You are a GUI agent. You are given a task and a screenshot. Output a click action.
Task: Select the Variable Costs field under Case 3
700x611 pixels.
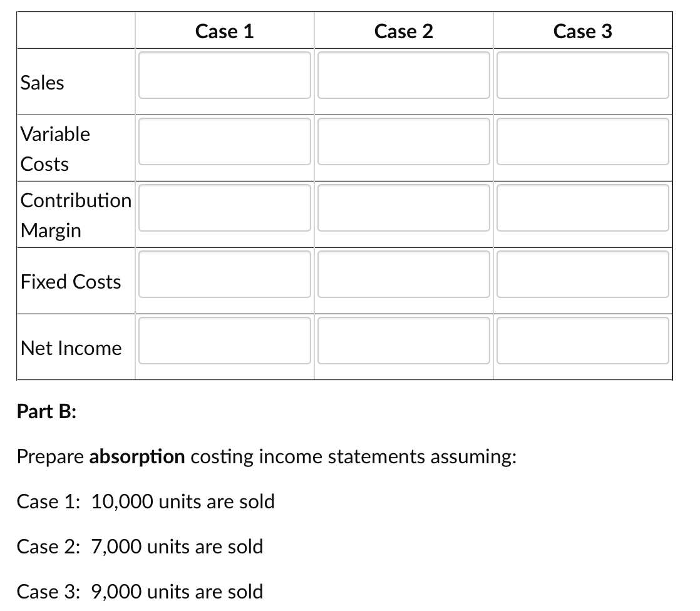point(582,142)
